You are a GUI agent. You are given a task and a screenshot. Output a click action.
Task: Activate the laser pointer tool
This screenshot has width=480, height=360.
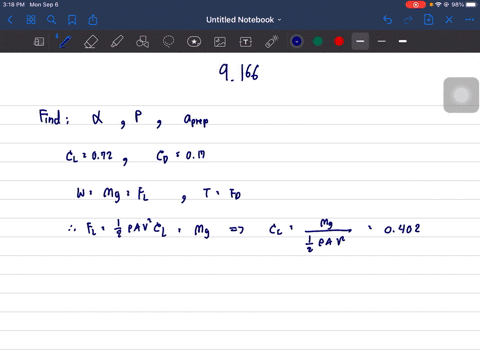(272, 42)
